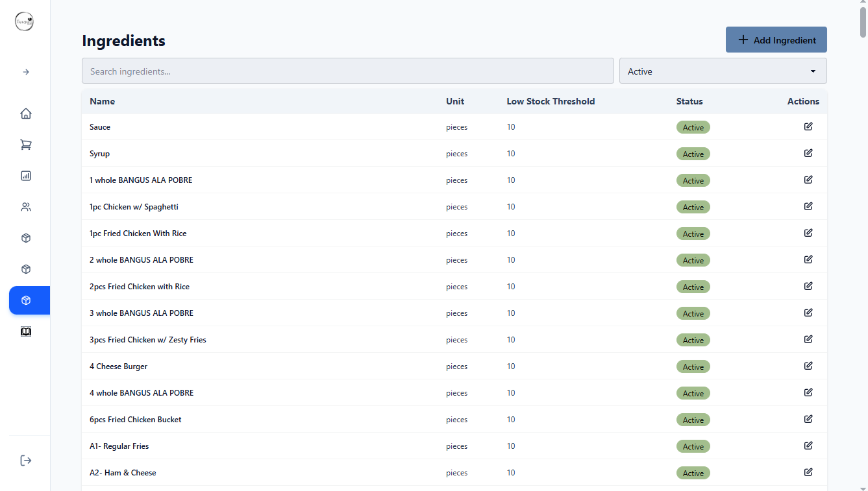Viewport: 868px width, 491px height.
Task: Click the Unit column header
Action: tap(455, 101)
